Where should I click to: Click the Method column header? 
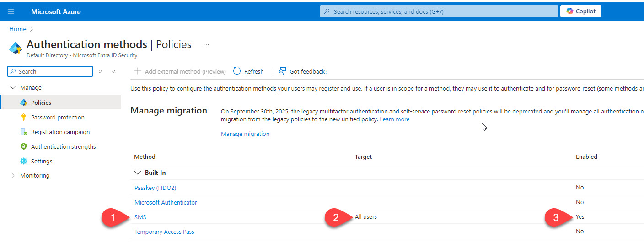point(145,157)
